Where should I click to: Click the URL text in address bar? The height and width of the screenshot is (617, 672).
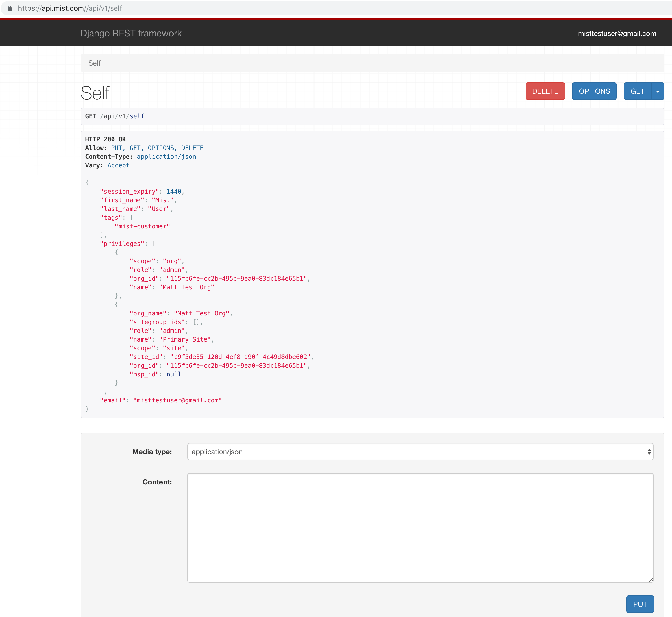(70, 8)
